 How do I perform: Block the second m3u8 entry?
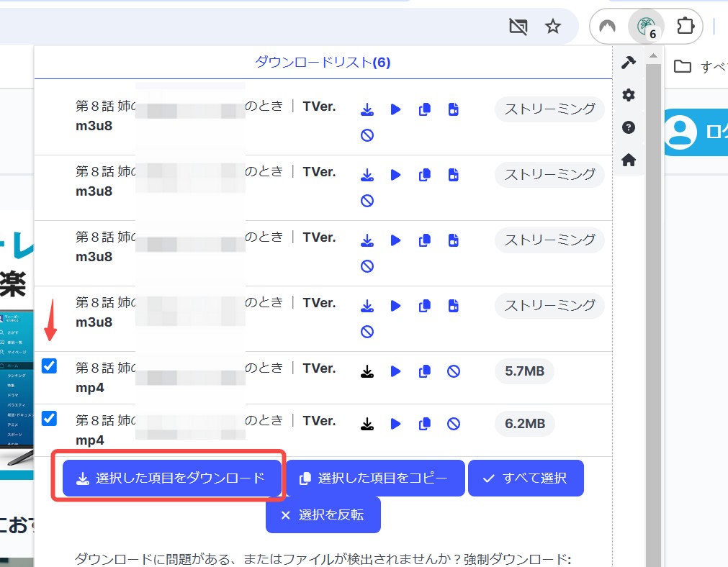click(x=367, y=201)
